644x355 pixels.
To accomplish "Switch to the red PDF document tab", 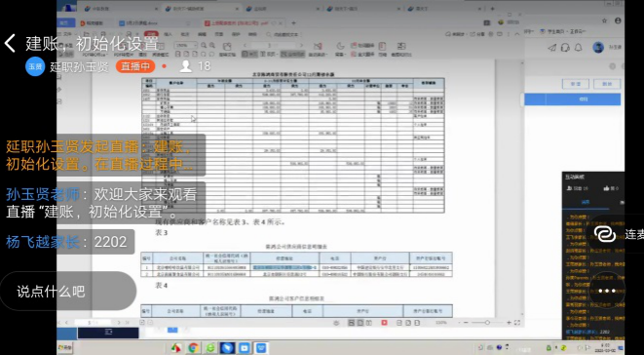I will pyautogui.click(x=243, y=23).
